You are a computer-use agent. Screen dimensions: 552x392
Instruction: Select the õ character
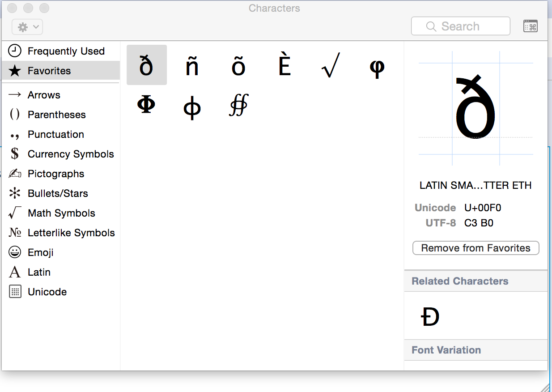[238, 67]
